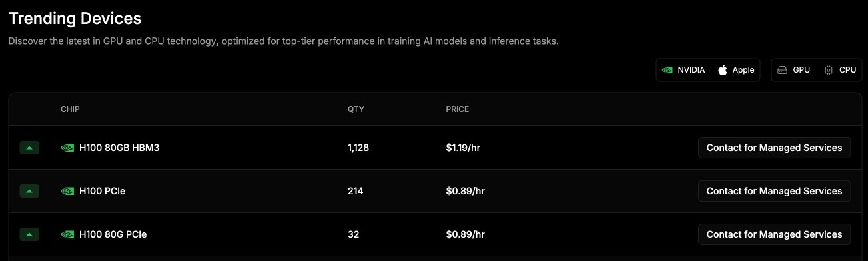This screenshot has width=868, height=261.
Task: Click the NVIDIA logo in the vendor filter
Action: pos(667,70)
